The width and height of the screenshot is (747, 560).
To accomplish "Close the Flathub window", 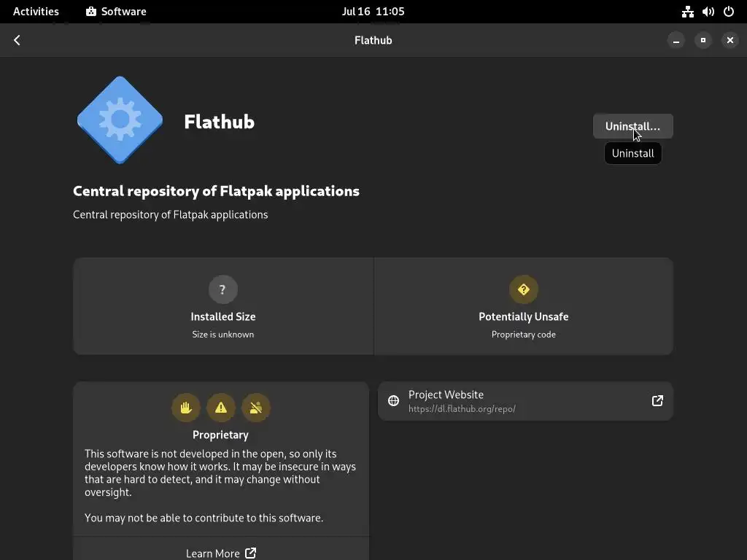I will 729,41.
